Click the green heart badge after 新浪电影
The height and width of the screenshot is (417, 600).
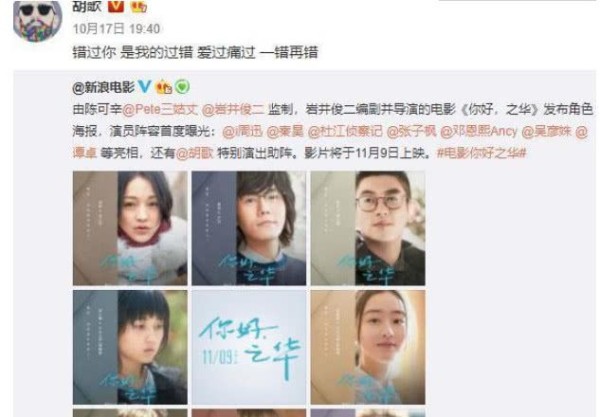(x=183, y=87)
